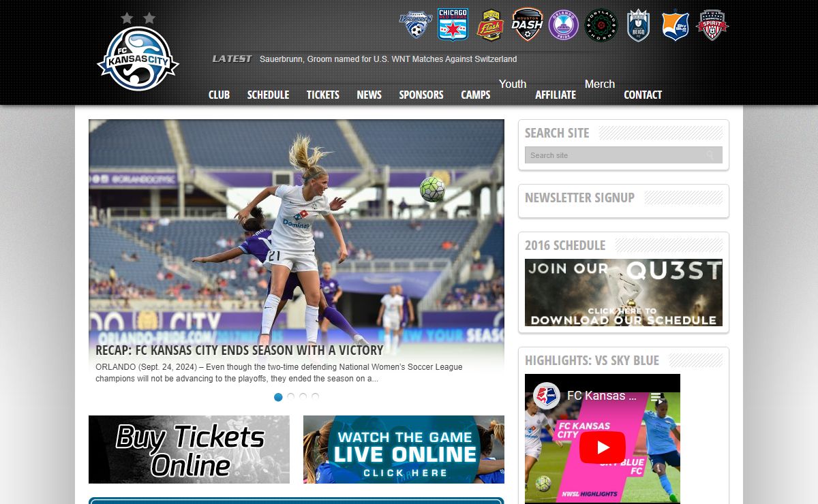Open the Merch menu item

600,84
